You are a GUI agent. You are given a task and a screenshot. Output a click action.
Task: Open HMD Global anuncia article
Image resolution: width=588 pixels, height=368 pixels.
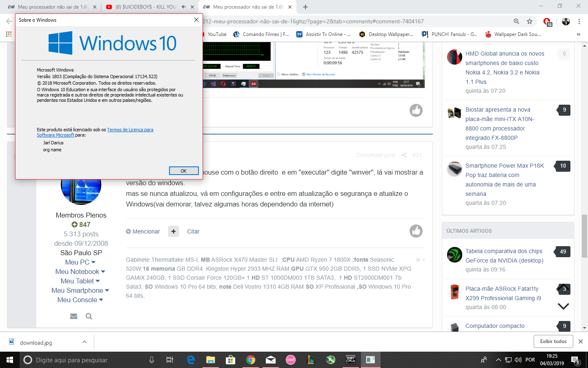(x=505, y=67)
